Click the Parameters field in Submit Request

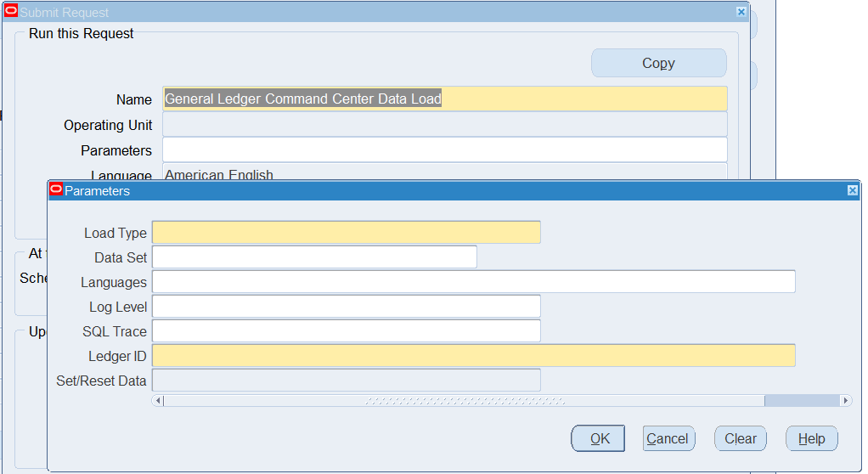pyautogui.click(x=445, y=150)
